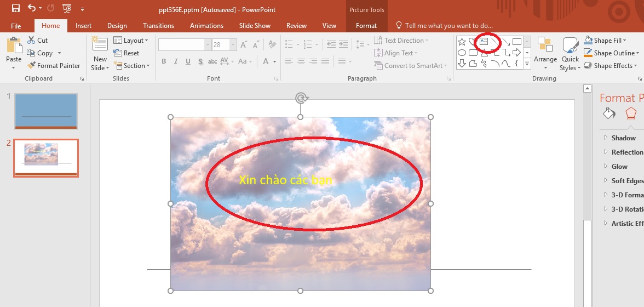Undo the last action
Image resolution: width=644 pixels, height=307 pixels.
click(32, 8)
